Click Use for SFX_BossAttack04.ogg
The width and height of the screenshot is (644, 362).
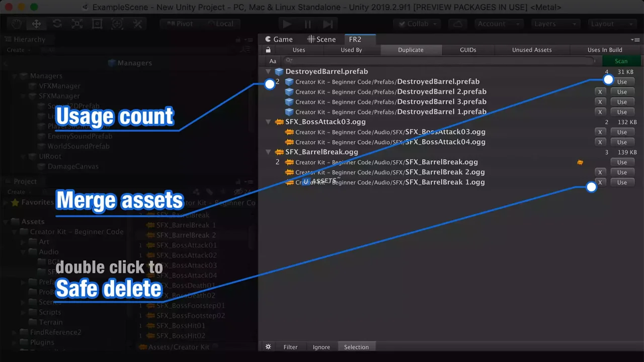coord(622,142)
